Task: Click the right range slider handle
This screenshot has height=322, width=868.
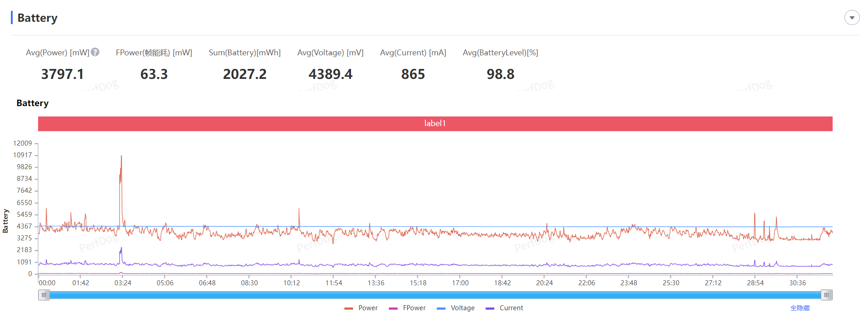Action: pos(826,295)
